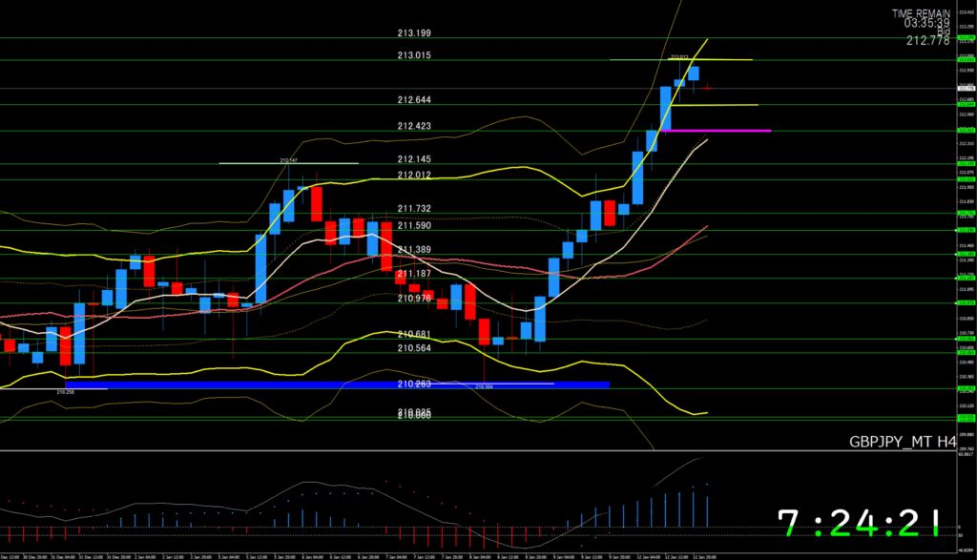Screen dimensions: 977x560
Task: Click the white current price tag on axis
Action: coord(966,88)
